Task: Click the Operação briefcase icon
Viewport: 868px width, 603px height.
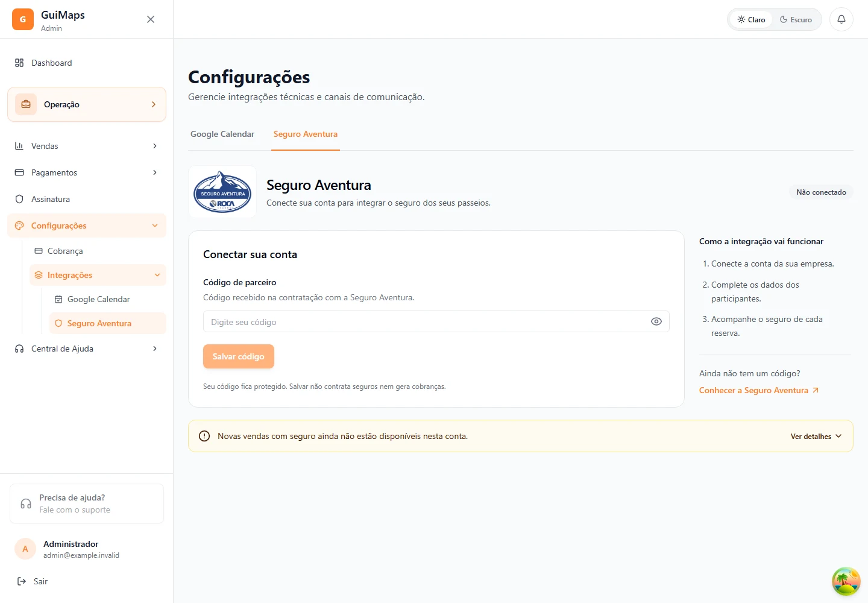Action: pyautogui.click(x=26, y=104)
